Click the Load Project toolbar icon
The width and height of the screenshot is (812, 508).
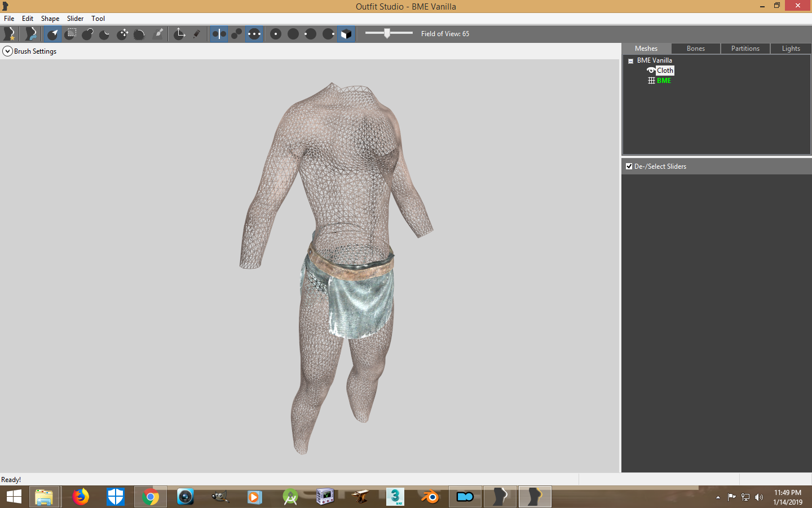(x=30, y=34)
